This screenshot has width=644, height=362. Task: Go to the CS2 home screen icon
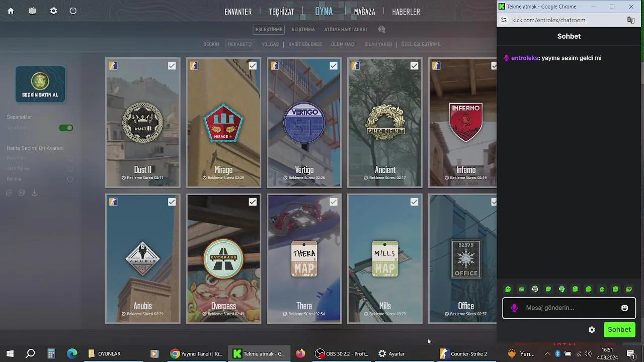[x=11, y=11]
